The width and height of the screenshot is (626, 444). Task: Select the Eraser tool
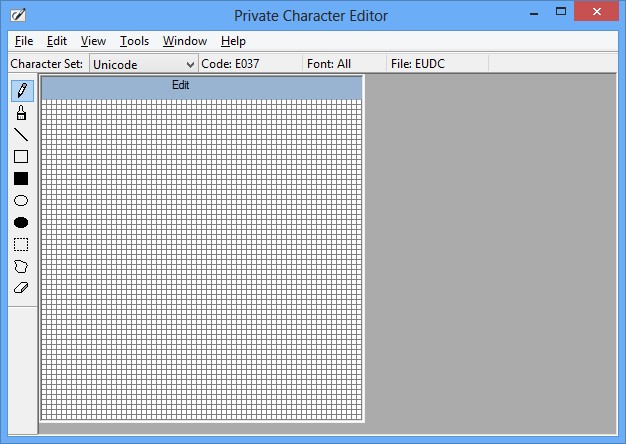pyautogui.click(x=21, y=288)
